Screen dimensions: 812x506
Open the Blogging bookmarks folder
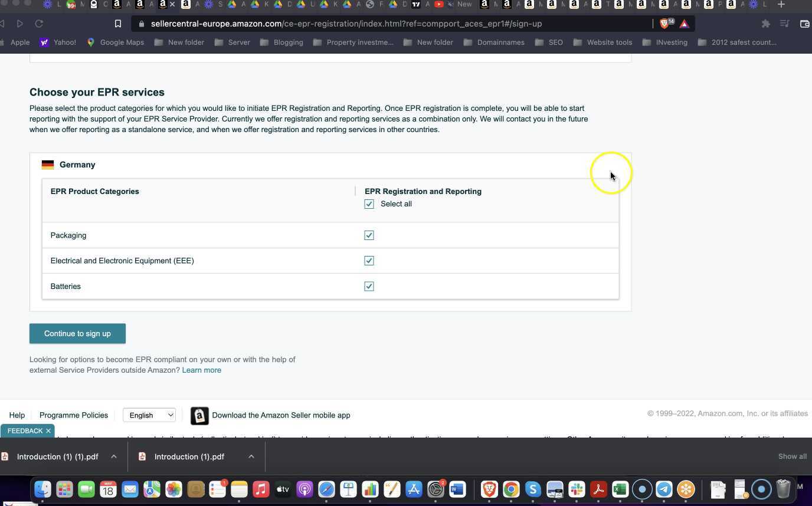tap(281, 42)
